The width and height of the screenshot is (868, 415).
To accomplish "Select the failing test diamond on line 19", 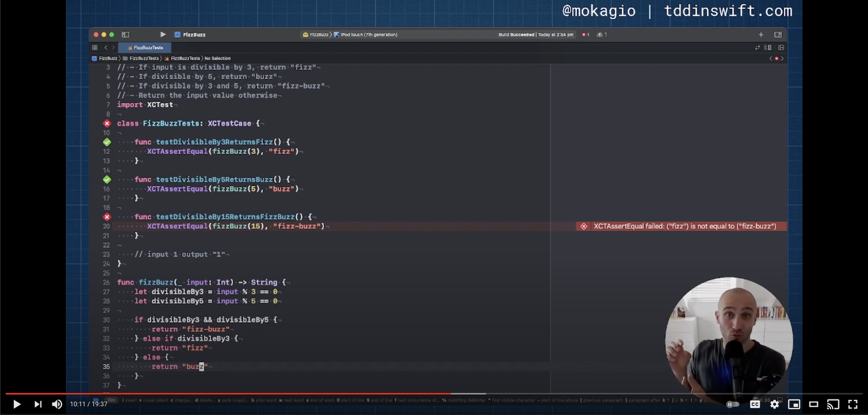I will [x=107, y=217].
